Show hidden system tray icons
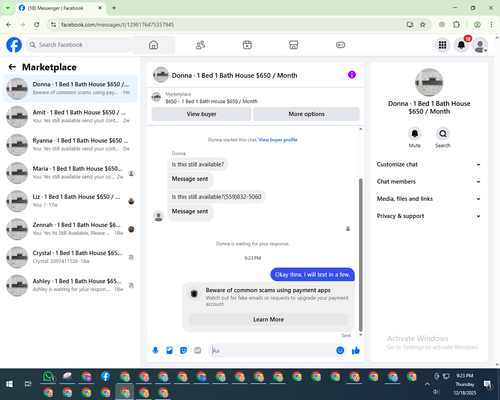Image resolution: width=500 pixels, height=400 pixels. (427, 384)
